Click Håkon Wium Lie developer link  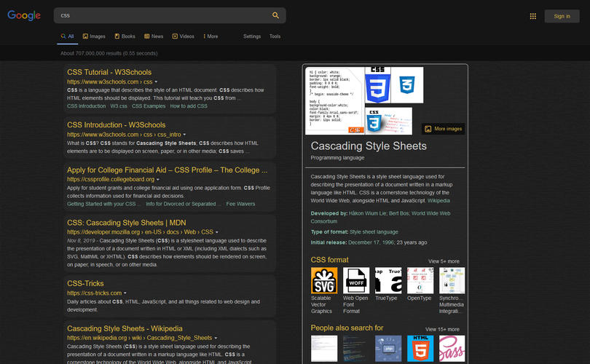367,213
